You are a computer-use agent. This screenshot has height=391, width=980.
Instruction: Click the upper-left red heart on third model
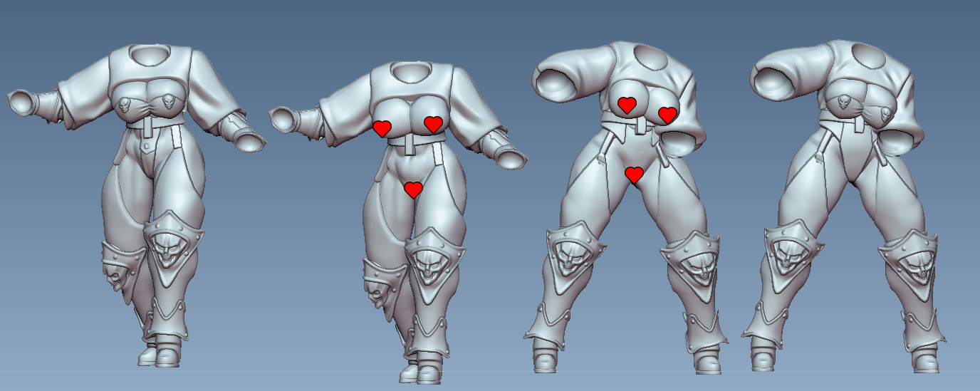click(627, 105)
